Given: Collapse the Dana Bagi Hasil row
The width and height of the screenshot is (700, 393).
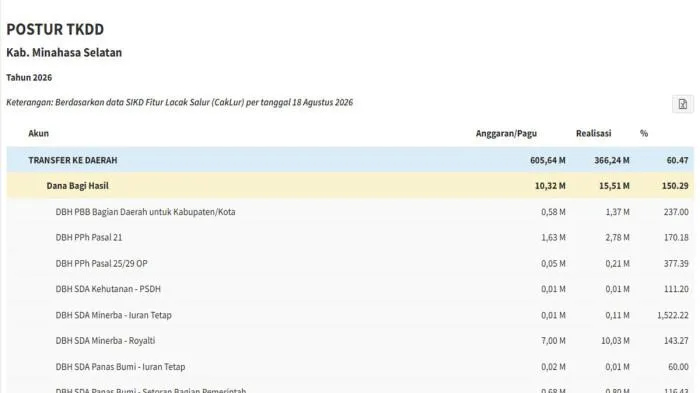Looking at the screenshot, I should 350,186.
